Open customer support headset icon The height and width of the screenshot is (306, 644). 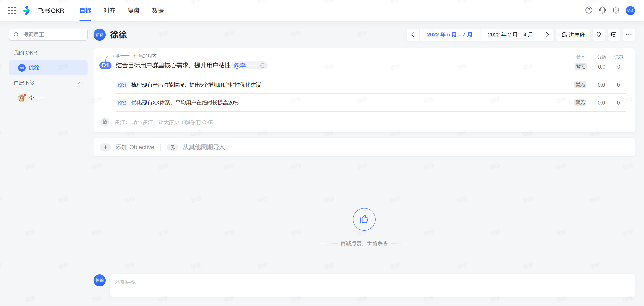point(602,10)
